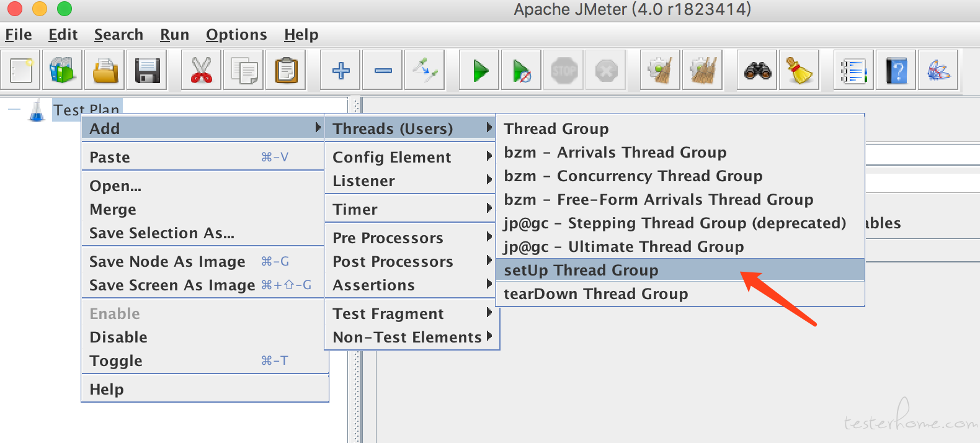The height and width of the screenshot is (443, 980).
Task: Open the File menu
Action: (19, 35)
